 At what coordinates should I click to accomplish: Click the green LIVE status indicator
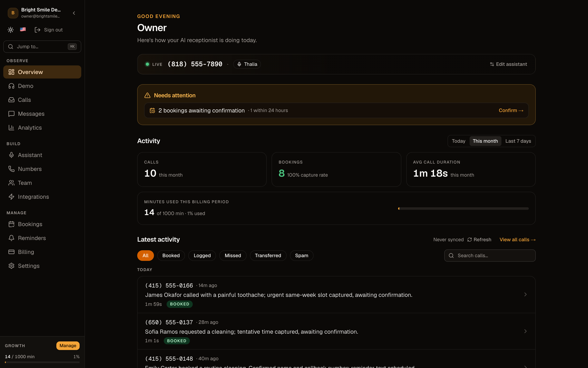147,64
